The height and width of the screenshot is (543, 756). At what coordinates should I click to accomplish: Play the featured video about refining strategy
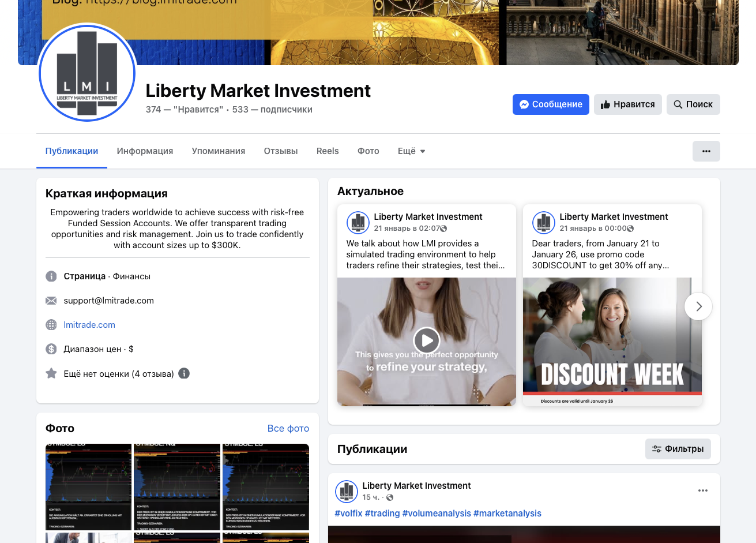pyautogui.click(x=427, y=341)
